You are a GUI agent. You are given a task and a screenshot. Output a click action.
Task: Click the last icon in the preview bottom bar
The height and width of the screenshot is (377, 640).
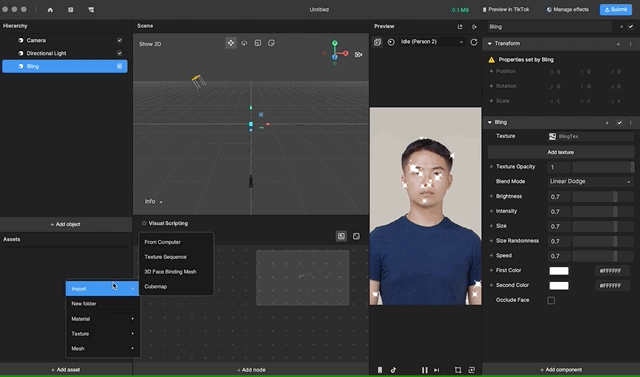pos(472,370)
